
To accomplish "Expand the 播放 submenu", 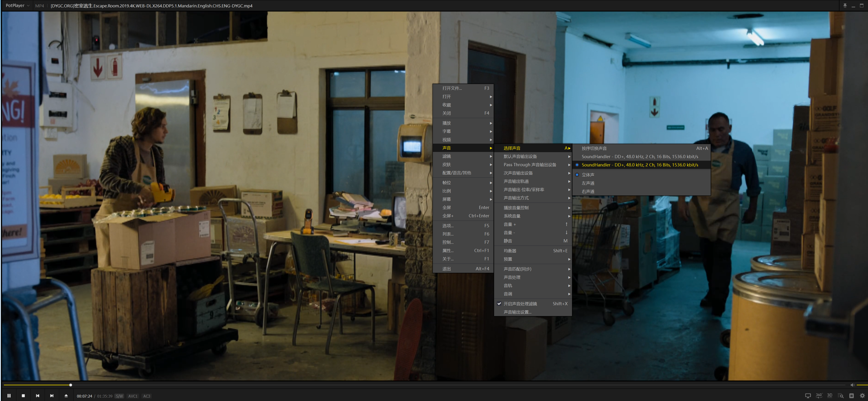I will coord(464,123).
